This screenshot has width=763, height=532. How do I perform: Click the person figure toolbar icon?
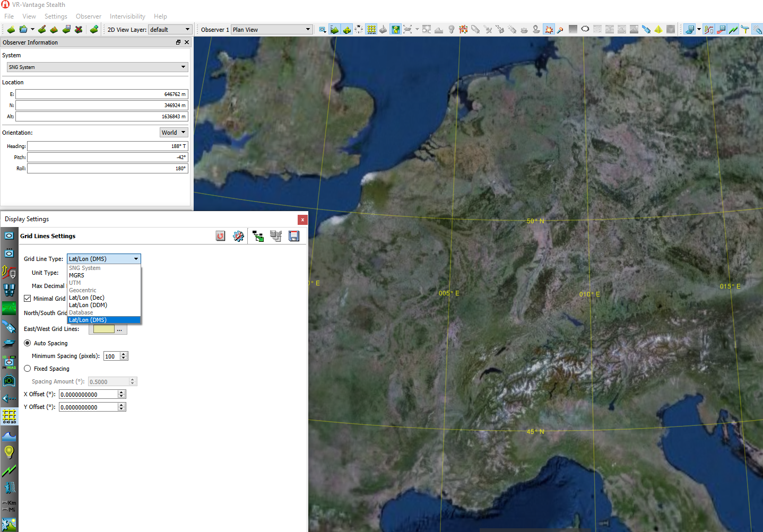point(536,30)
